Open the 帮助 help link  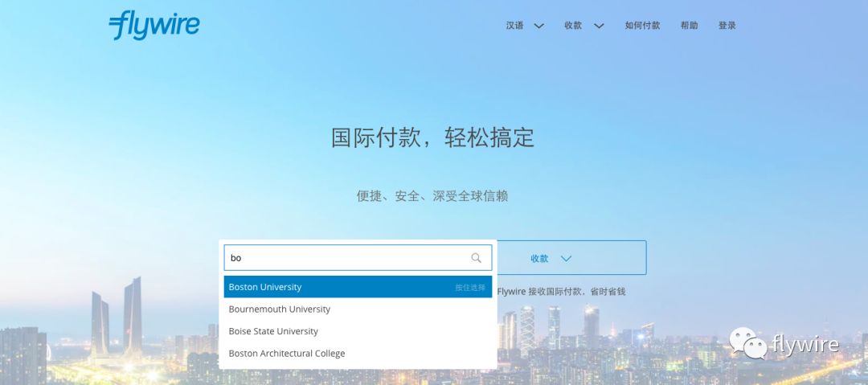690,26
